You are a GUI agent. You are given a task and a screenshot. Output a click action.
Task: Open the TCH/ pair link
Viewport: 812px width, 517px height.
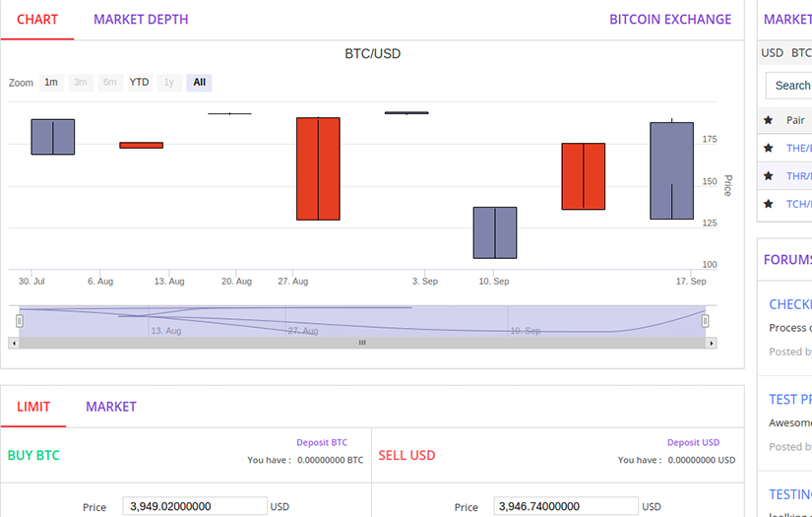pos(799,204)
